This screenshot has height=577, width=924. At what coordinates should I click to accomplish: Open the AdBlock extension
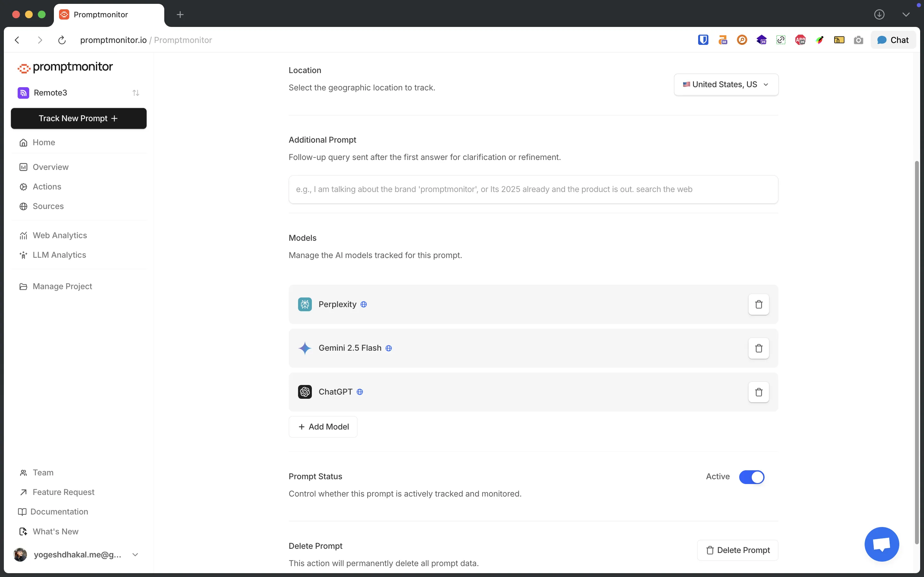[x=800, y=40]
